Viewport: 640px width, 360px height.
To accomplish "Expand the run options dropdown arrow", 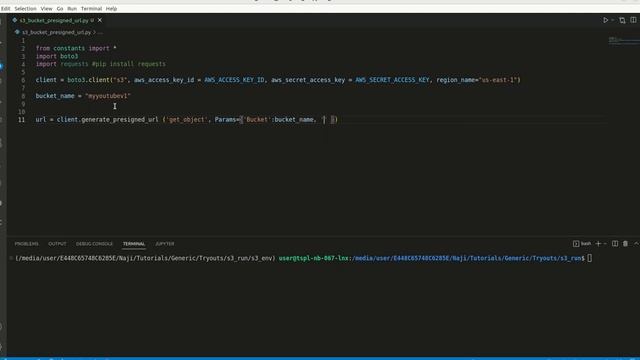I will [x=612, y=20].
